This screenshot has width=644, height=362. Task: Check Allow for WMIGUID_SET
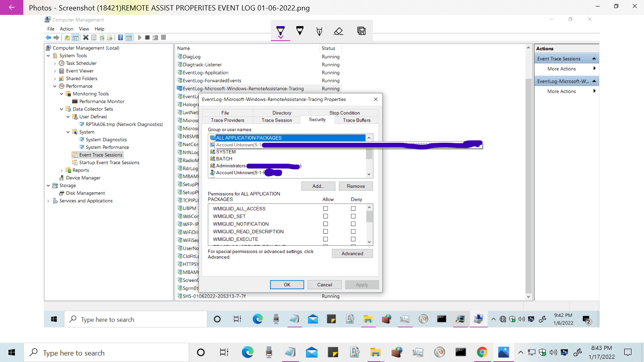[x=325, y=216]
